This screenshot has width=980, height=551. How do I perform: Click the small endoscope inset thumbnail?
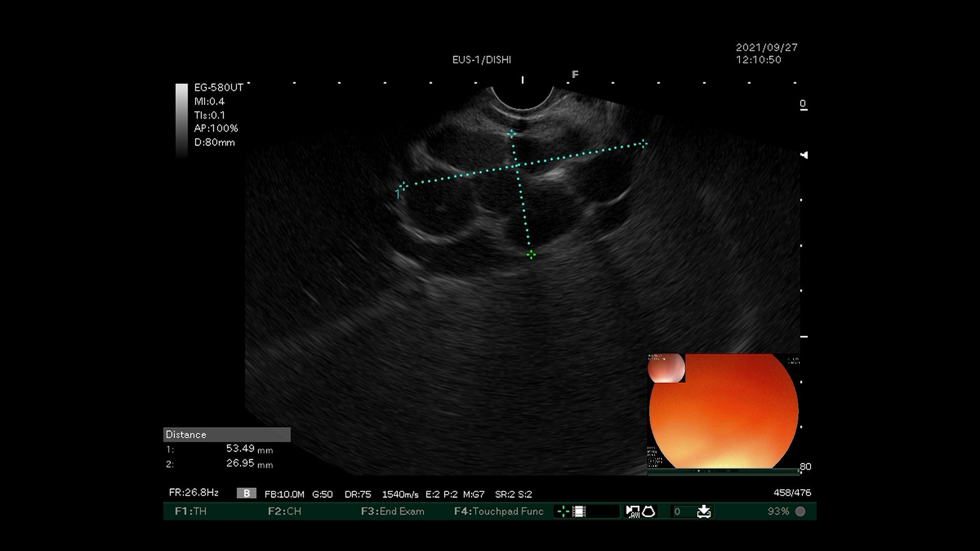(x=666, y=368)
